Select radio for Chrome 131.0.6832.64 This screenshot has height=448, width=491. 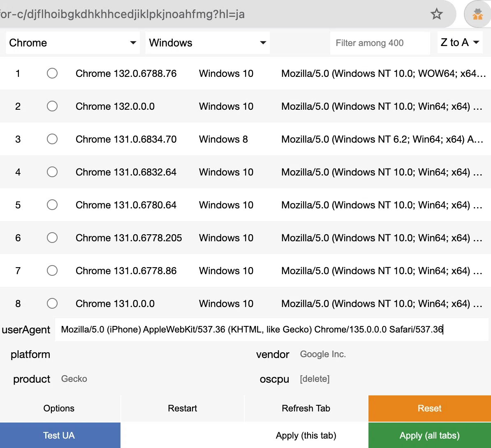click(52, 172)
